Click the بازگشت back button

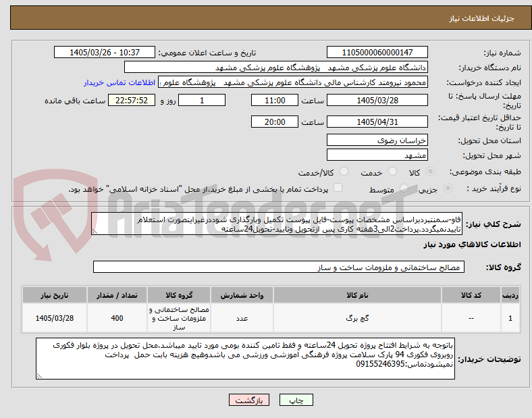[x=249, y=400]
